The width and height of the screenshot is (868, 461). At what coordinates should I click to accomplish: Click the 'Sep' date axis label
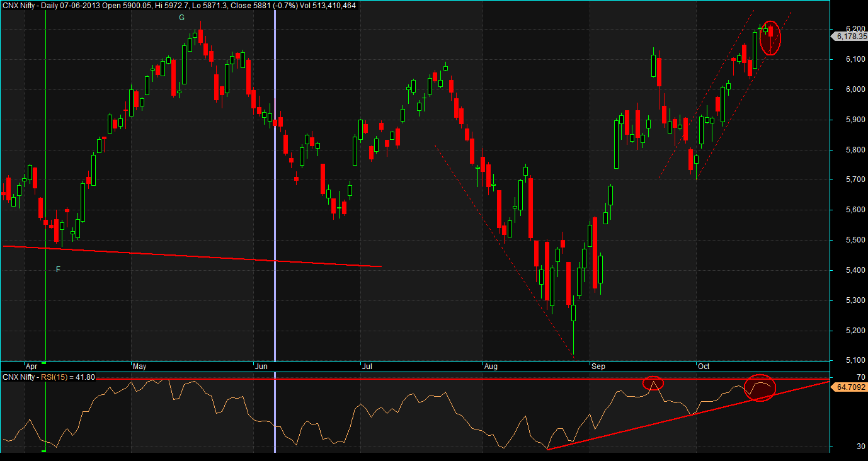pyautogui.click(x=598, y=366)
